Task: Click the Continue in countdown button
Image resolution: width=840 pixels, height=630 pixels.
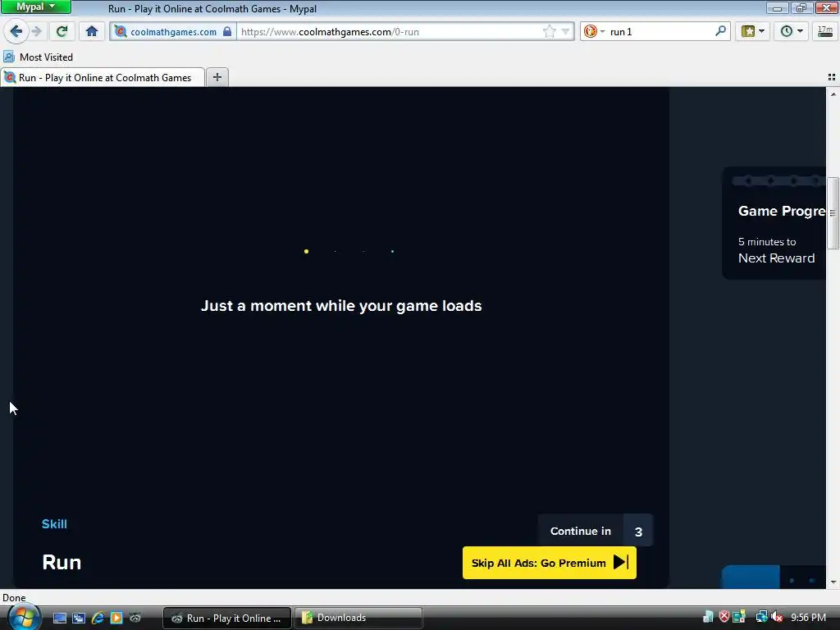Action: point(596,531)
